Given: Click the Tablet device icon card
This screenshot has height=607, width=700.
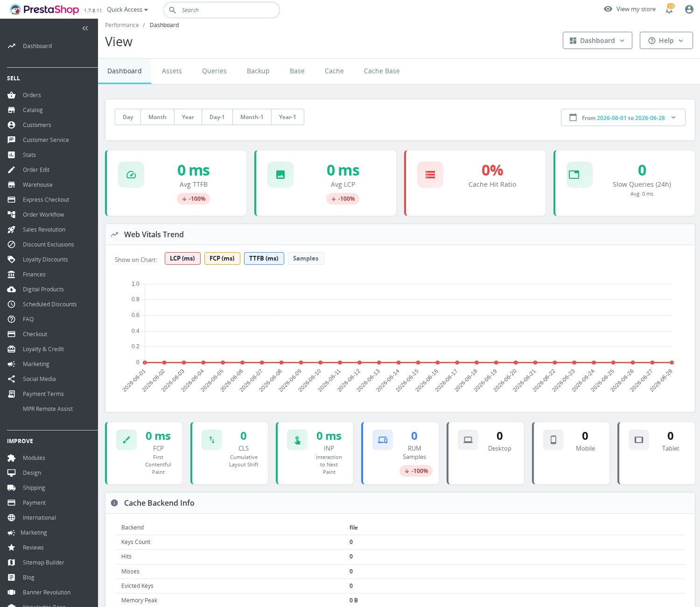Looking at the screenshot, I should [639, 440].
